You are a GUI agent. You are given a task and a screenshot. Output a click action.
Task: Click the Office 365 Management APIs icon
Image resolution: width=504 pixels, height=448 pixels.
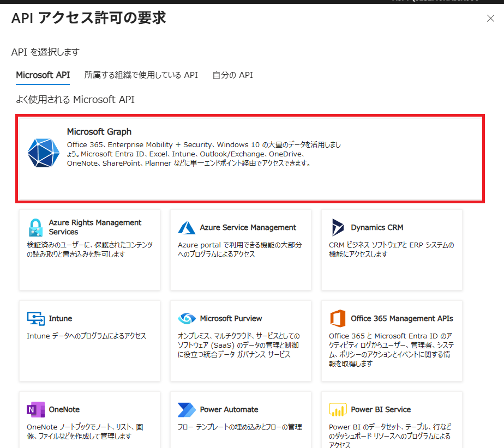[337, 318]
